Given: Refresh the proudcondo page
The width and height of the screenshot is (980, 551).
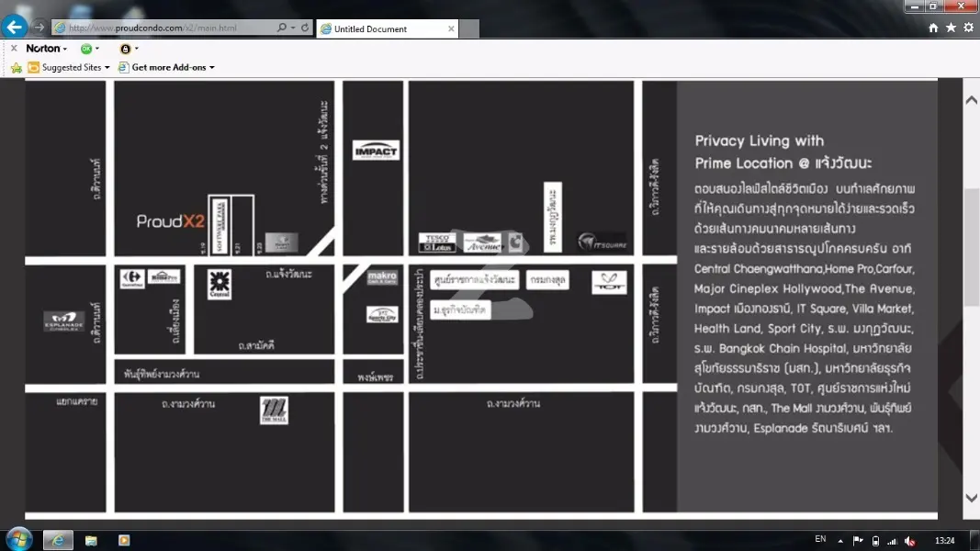Looking at the screenshot, I should 305,28.
